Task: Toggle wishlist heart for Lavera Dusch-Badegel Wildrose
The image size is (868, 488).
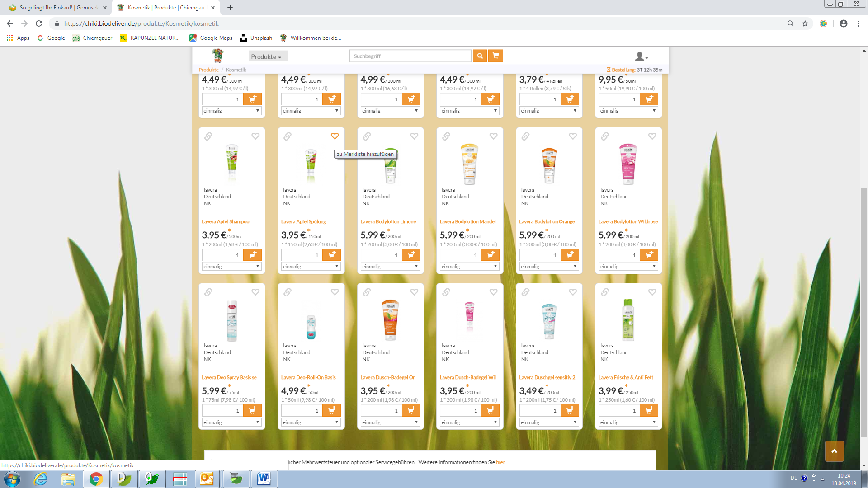Action: (493, 292)
